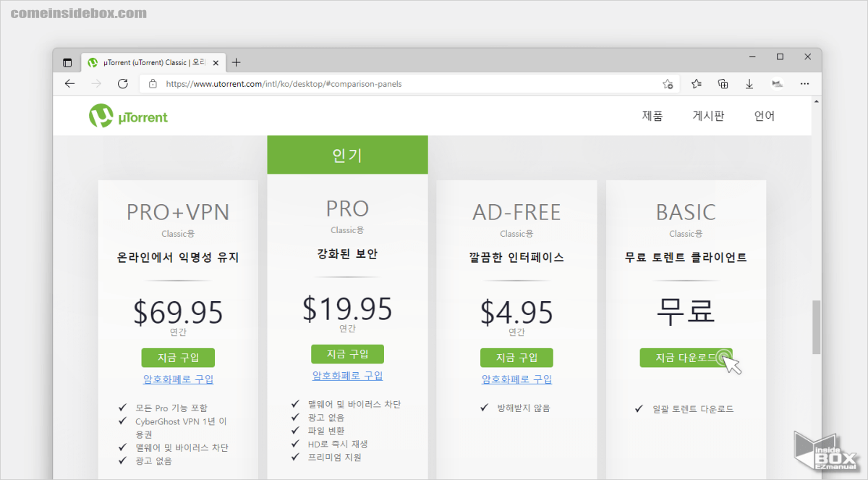
Task: Click the PRO+VPN plan title
Action: click(x=178, y=212)
